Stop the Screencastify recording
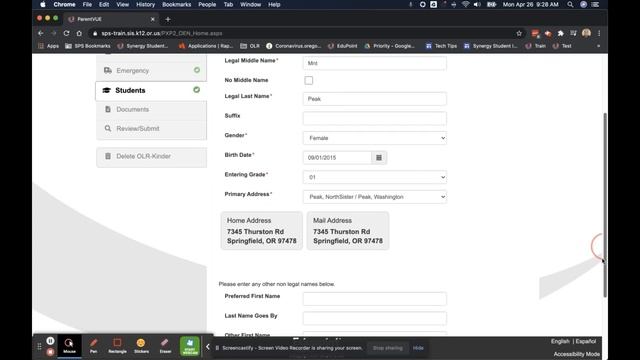Screen dimensions: 640x360 [50, 351]
